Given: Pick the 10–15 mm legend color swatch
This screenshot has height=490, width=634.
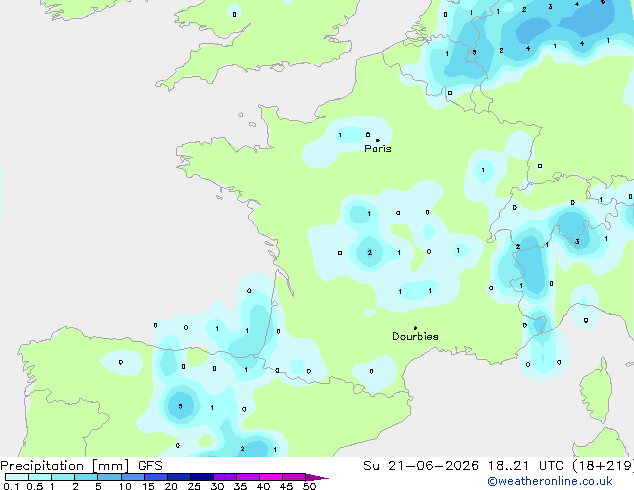Looking at the screenshot, I should point(132,477).
